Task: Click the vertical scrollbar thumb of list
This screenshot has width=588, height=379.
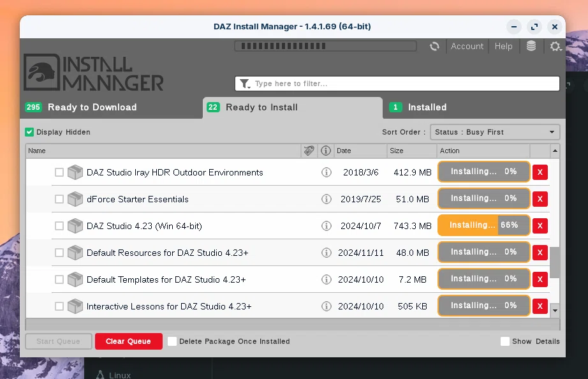Action: coord(555,262)
